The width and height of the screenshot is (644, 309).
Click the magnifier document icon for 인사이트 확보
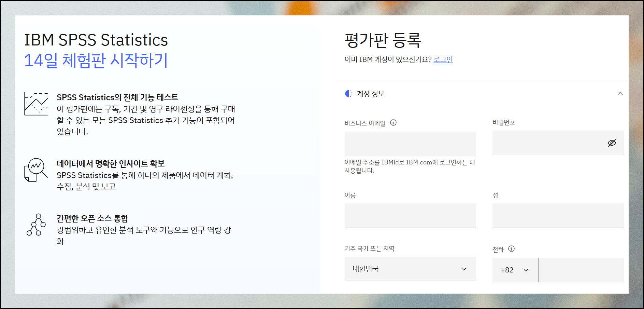(x=36, y=170)
